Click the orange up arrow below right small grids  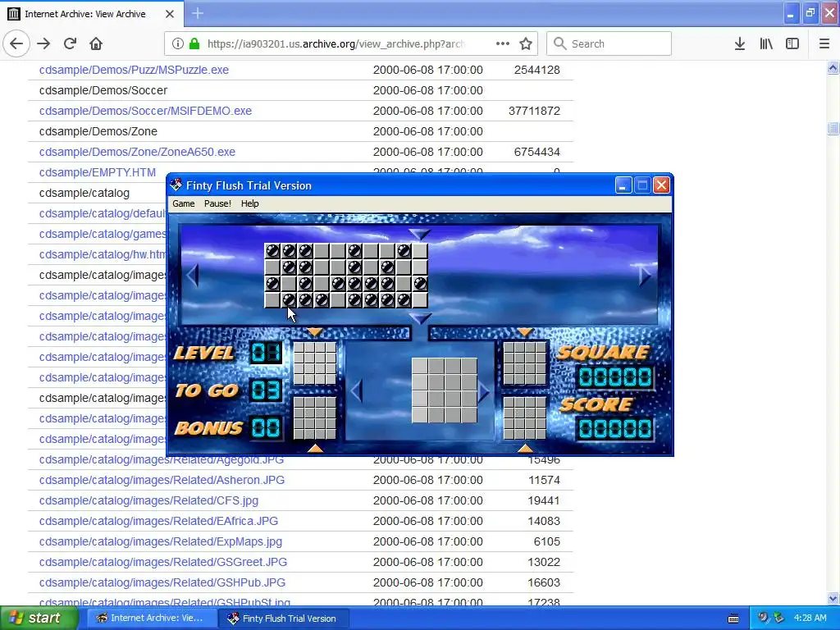coord(526,448)
